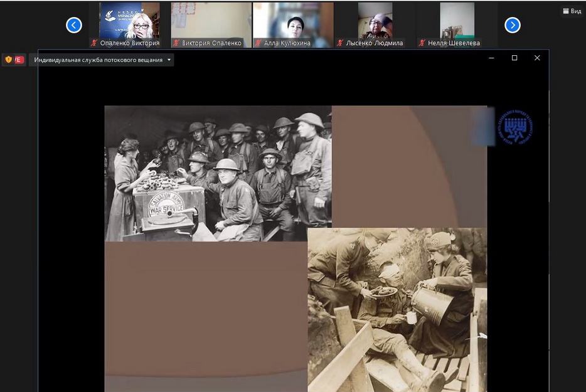Click the Нелля Шевелева name label
This screenshot has width=586, height=392.
click(454, 43)
